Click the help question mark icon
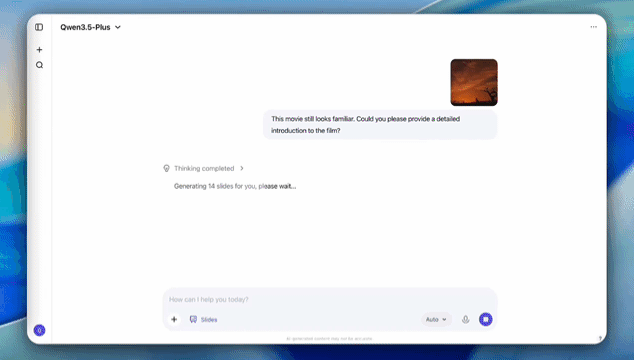 [x=600, y=338]
